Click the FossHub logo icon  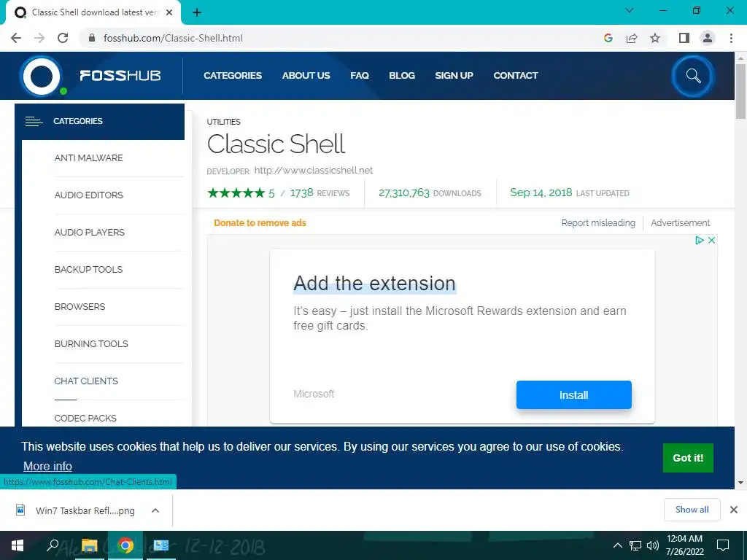coord(42,76)
